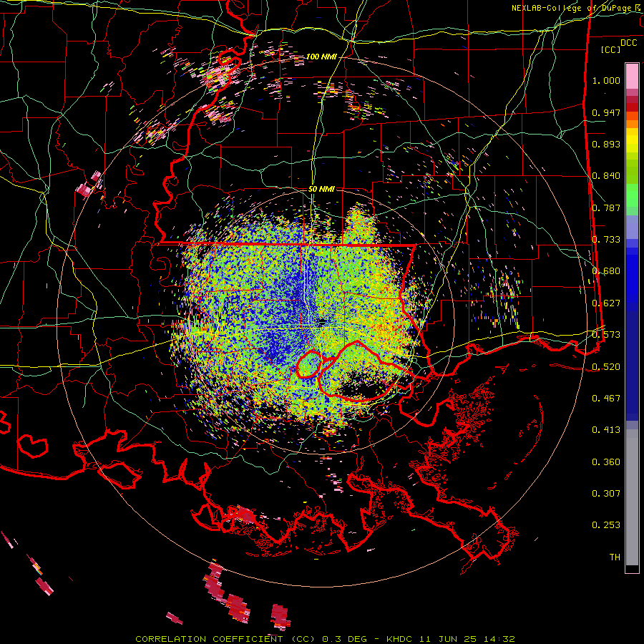Click the TH threshold label
644x644 pixels.
pos(615,557)
